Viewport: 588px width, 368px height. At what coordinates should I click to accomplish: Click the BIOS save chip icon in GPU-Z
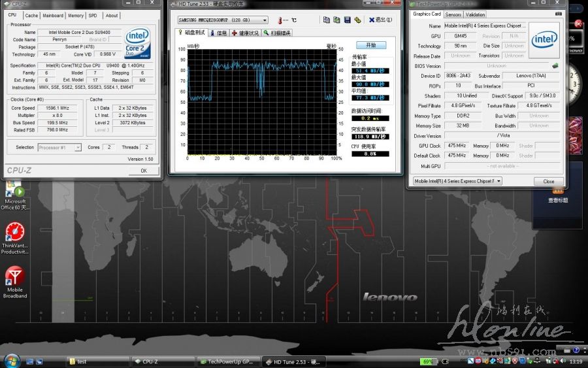click(555, 65)
